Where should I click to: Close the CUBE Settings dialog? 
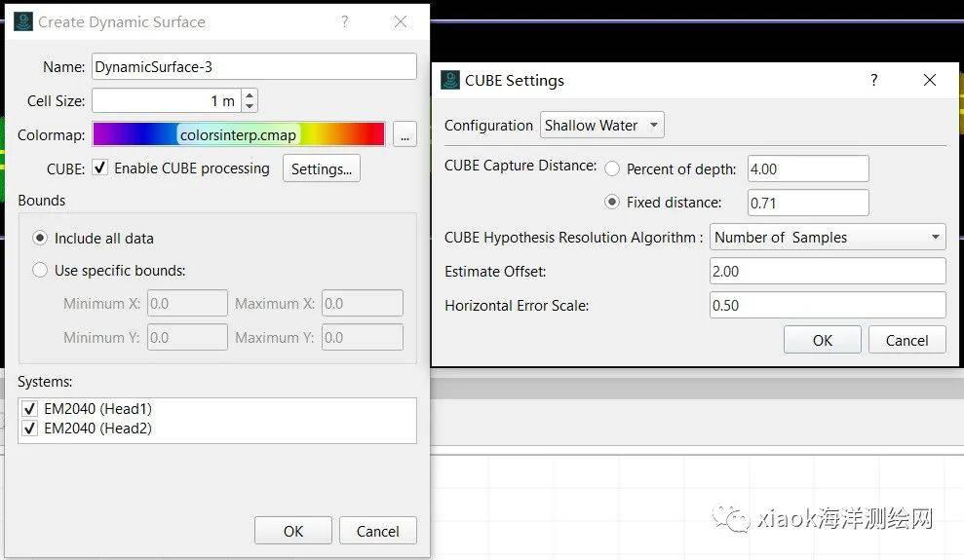pyautogui.click(x=929, y=80)
